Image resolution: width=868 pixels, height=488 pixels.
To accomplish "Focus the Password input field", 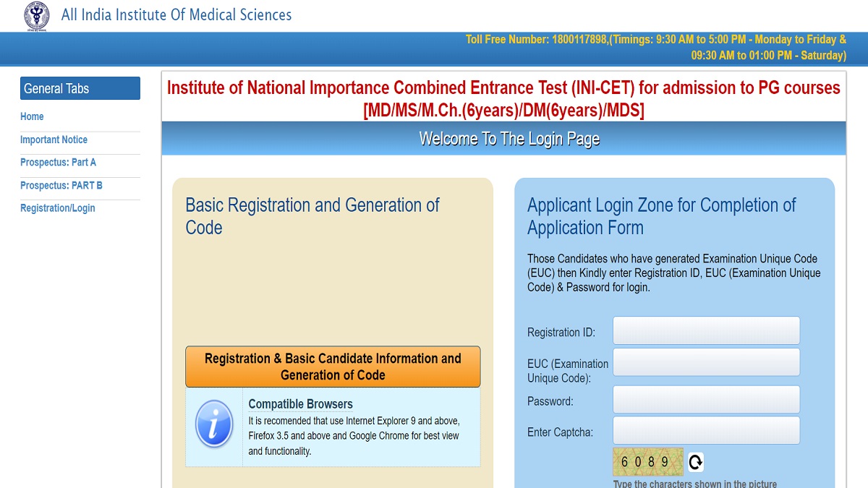I will click(x=706, y=399).
